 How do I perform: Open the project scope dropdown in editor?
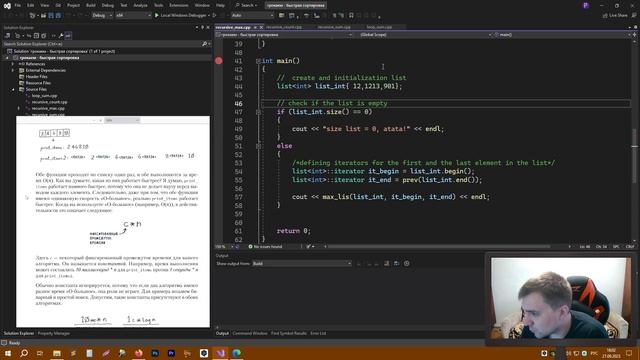coord(284,35)
